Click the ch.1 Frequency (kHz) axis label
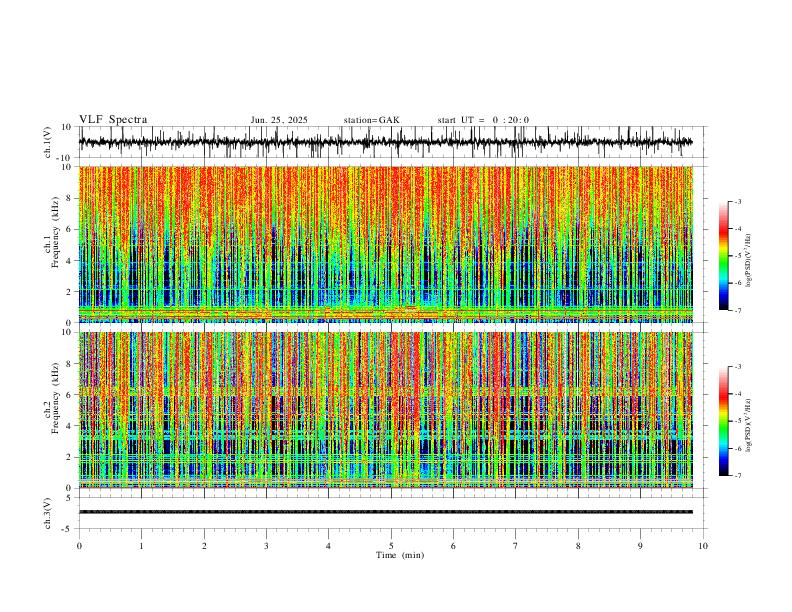The image size is (792, 612). [x=52, y=232]
